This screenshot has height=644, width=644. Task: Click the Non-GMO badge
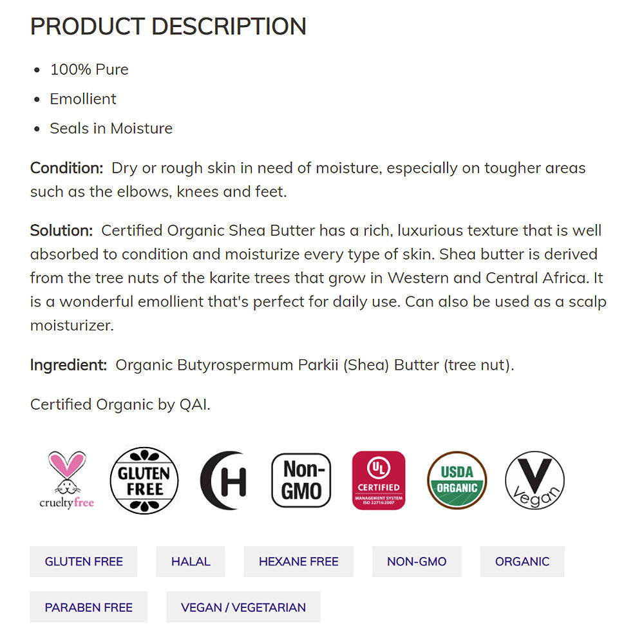coord(301,479)
